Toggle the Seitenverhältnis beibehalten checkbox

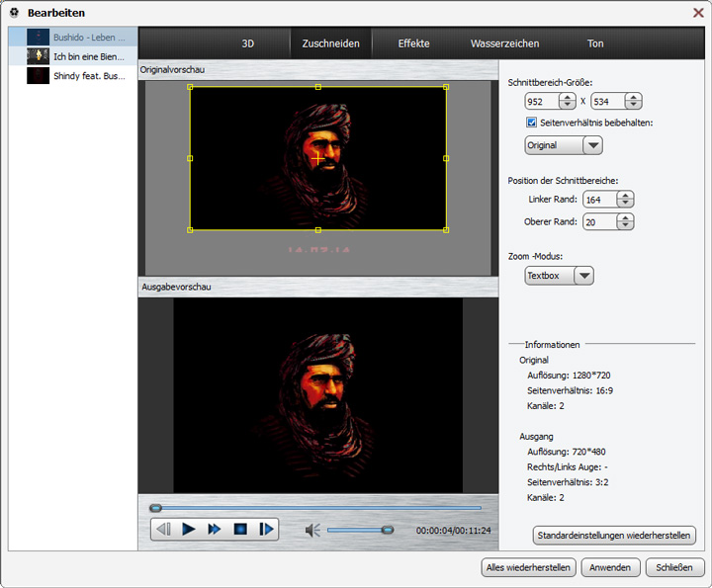tap(531, 122)
